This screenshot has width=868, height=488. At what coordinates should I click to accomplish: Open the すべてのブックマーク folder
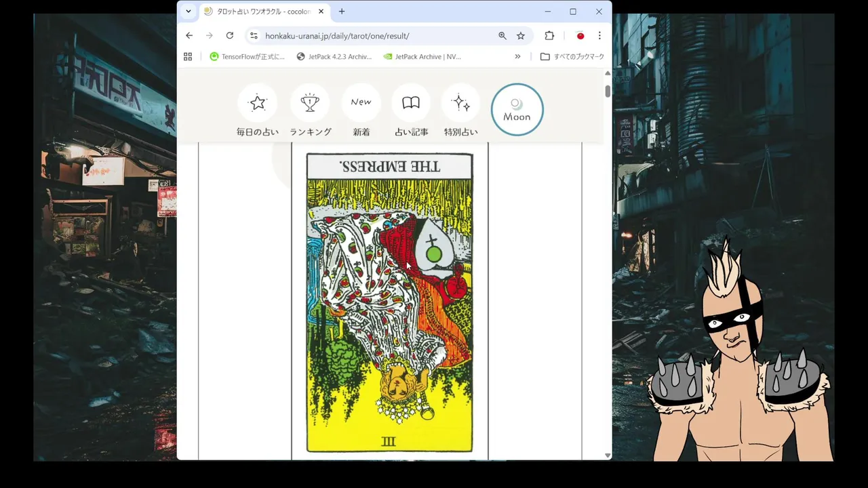coord(572,57)
